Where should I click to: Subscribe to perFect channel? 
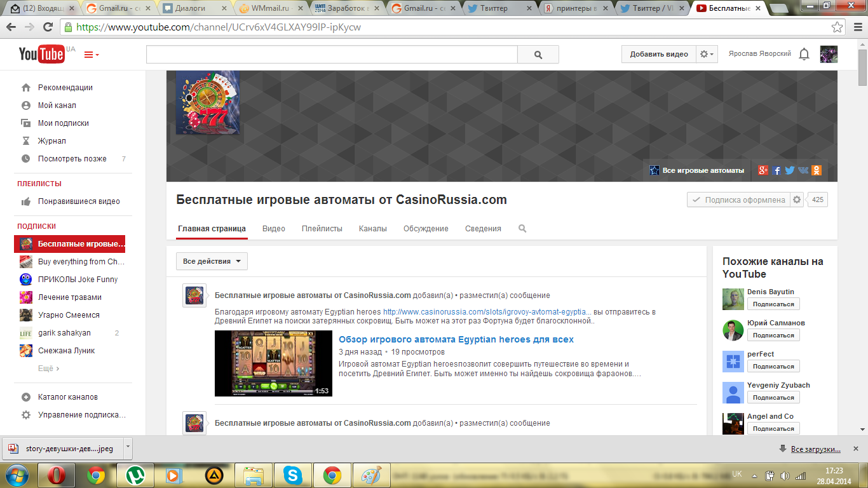pos(773,366)
